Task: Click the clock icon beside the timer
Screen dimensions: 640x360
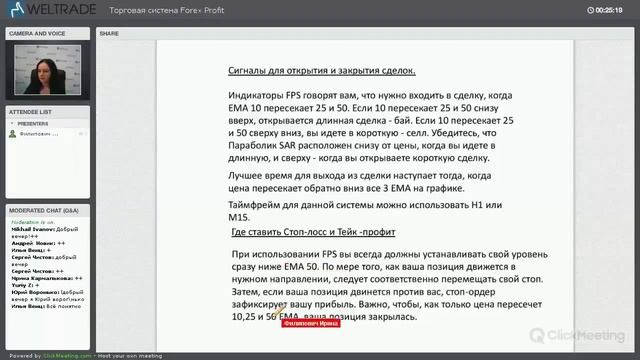Action: tap(590, 10)
